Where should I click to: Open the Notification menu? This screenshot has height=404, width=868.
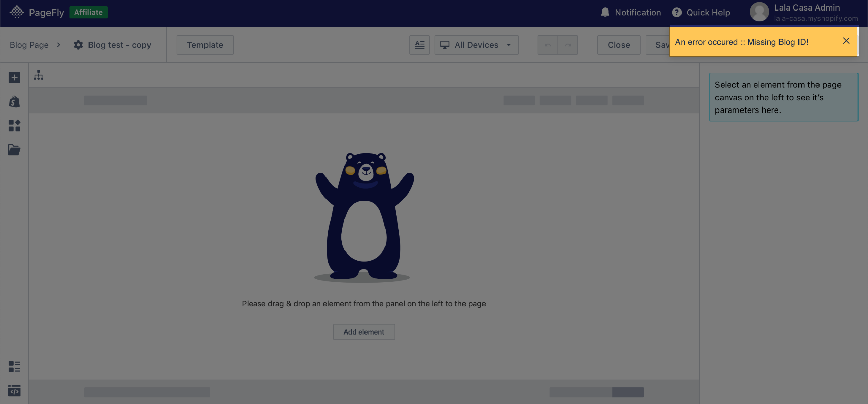(x=631, y=13)
